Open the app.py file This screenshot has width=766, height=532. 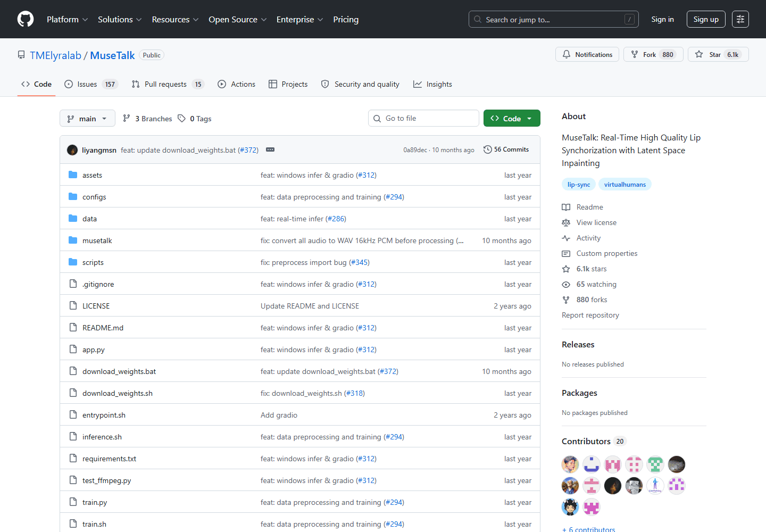coord(94,350)
